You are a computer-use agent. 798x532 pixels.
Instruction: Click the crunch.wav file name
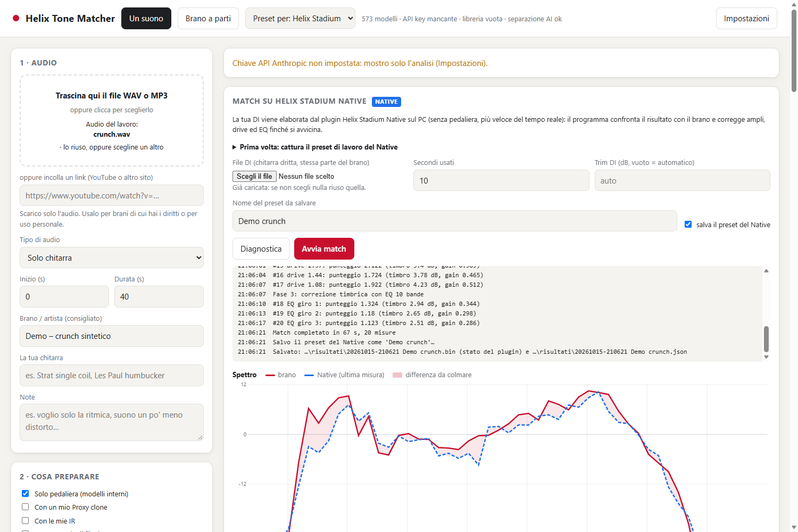(x=112, y=134)
